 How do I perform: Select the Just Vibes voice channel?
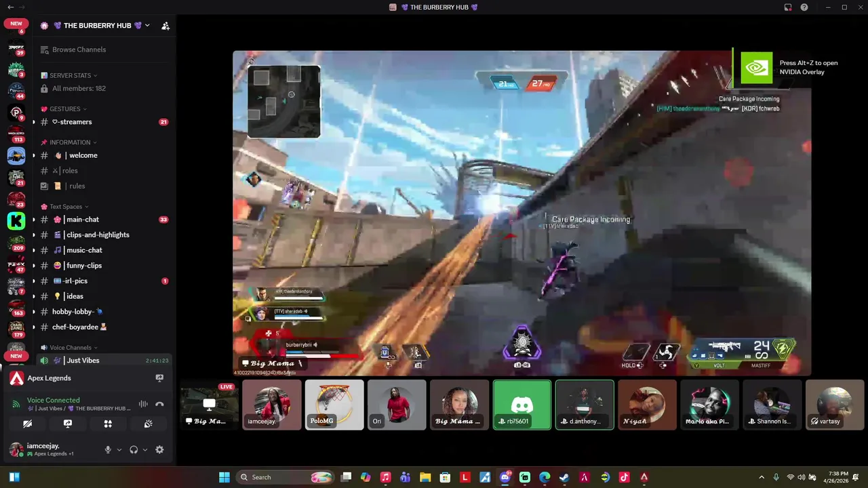pyautogui.click(x=104, y=361)
